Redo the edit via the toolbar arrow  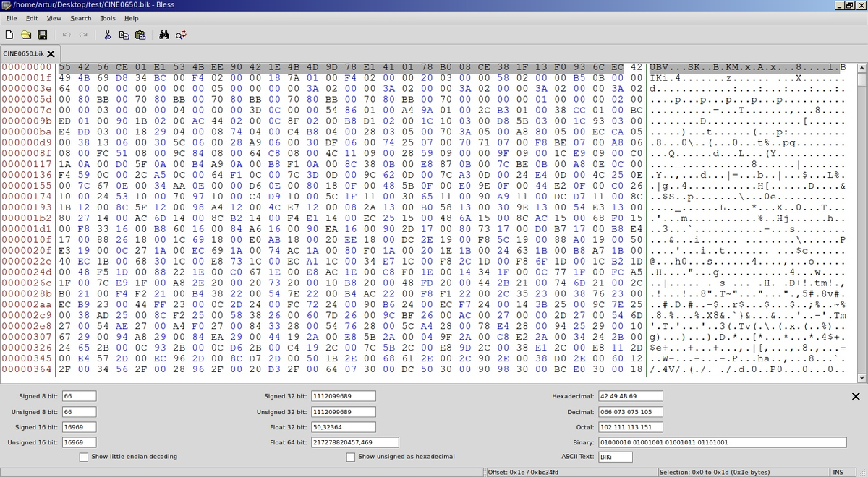tap(83, 35)
